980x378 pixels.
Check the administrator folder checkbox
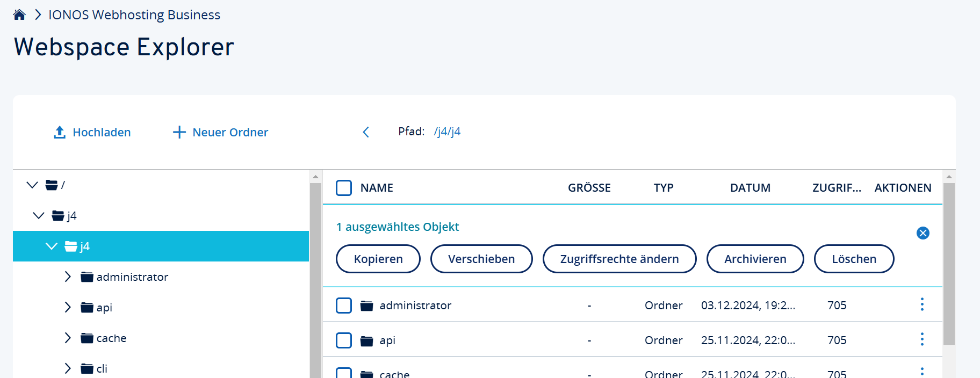344,306
